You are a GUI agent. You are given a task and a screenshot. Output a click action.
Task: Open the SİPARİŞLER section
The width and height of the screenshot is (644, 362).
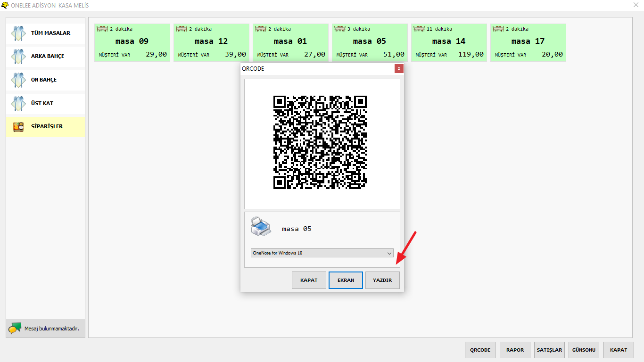click(x=45, y=127)
